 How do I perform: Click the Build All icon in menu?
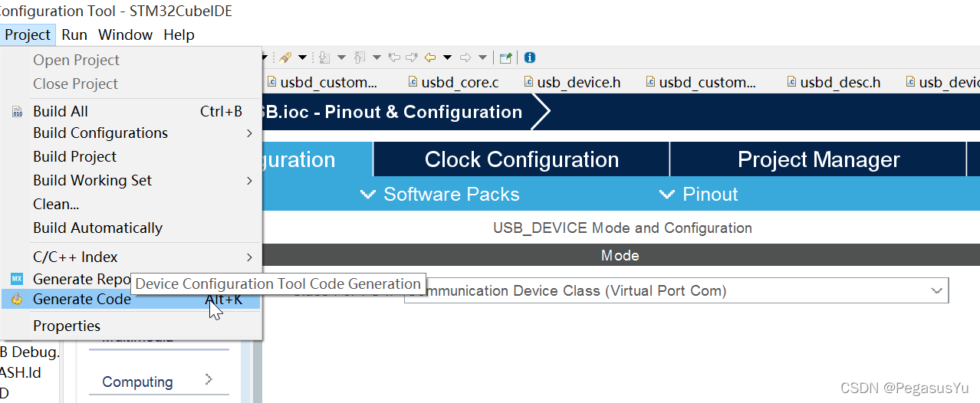[x=17, y=112]
